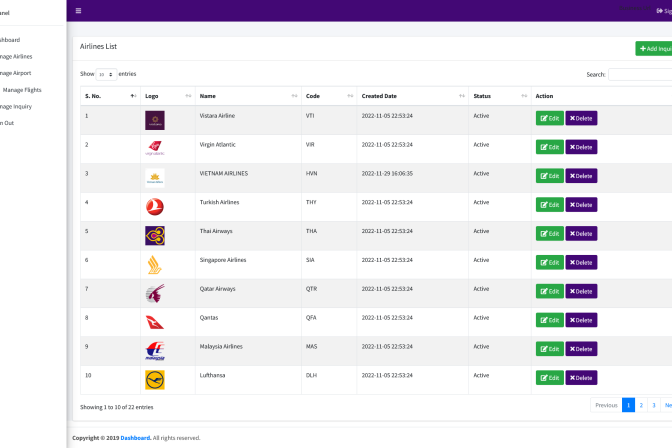Click the Turkish Airlines logo icon
This screenshot has height=448, width=672.
(x=155, y=207)
